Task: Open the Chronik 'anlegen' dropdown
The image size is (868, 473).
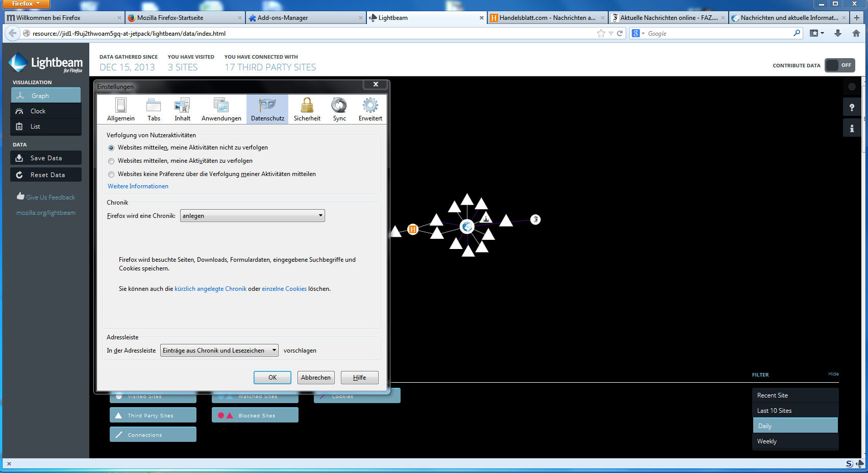Action: 252,216
